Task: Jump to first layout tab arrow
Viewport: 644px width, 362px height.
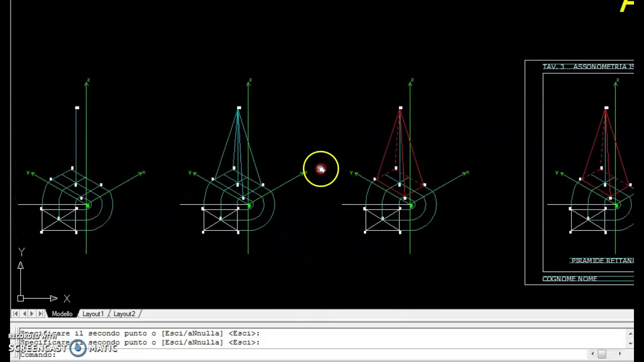Action: [x=15, y=314]
